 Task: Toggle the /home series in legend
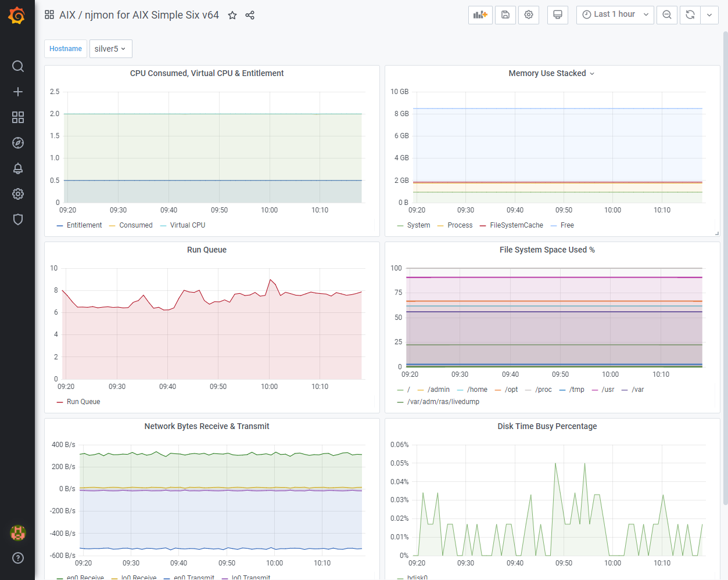tap(477, 390)
